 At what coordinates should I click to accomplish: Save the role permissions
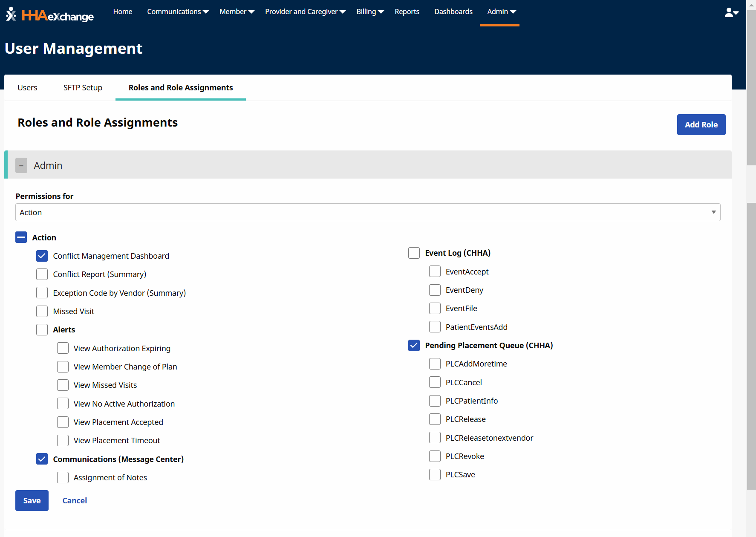pyautogui.click(x=32, y=500)
